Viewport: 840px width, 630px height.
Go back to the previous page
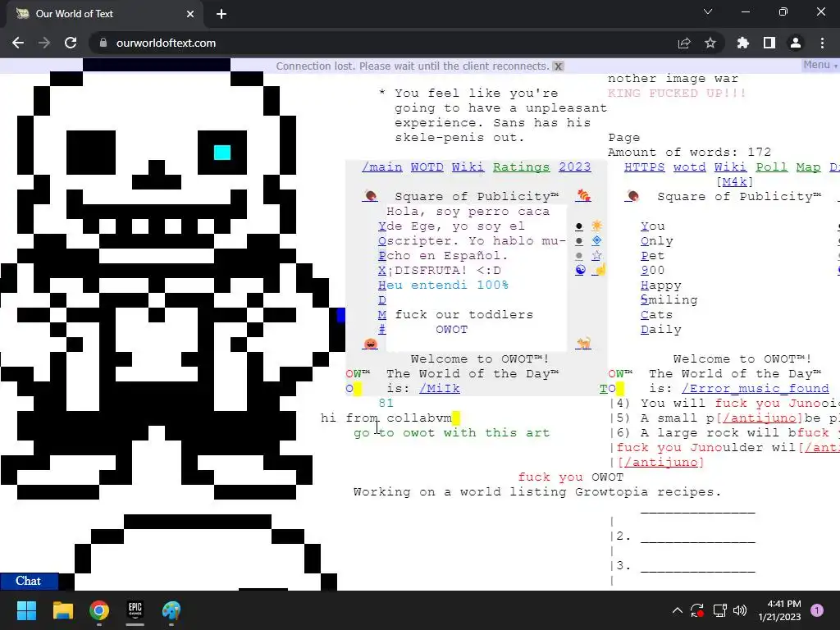tap(18, 43)
